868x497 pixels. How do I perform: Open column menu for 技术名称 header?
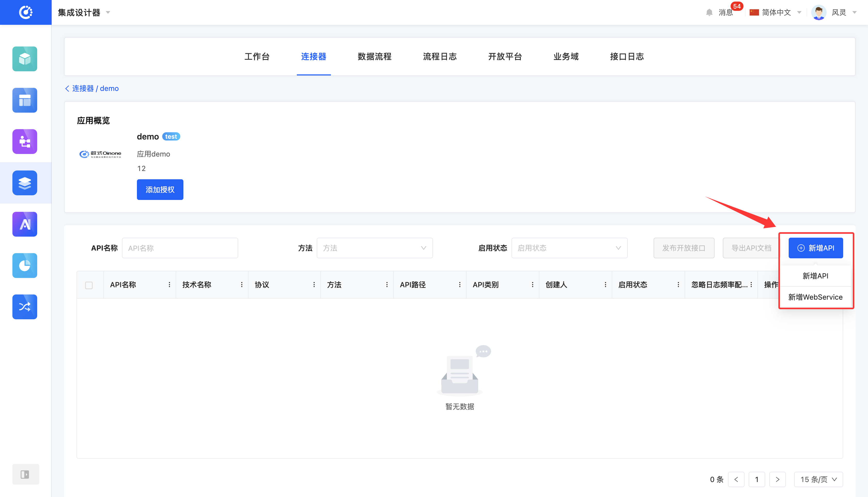(x=242, y=285)
